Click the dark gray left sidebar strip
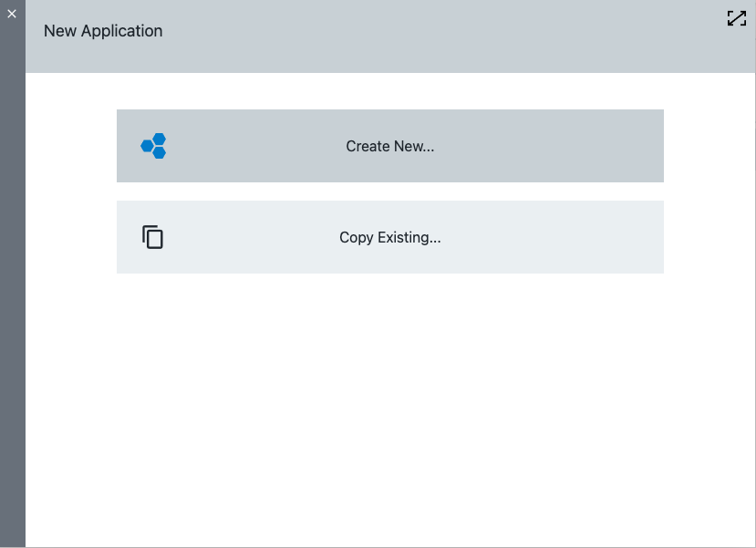This screenshot has width=756, height=548. [x=12, y=319]
